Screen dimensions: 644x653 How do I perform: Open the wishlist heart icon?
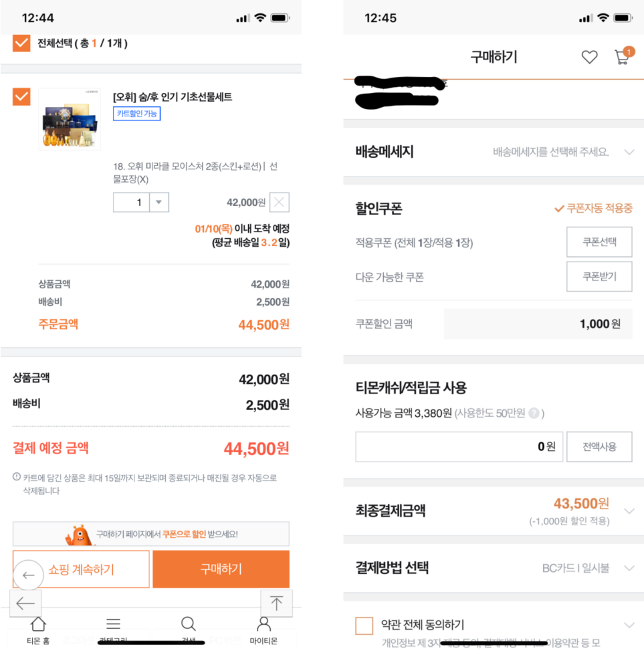click(589, 57)
